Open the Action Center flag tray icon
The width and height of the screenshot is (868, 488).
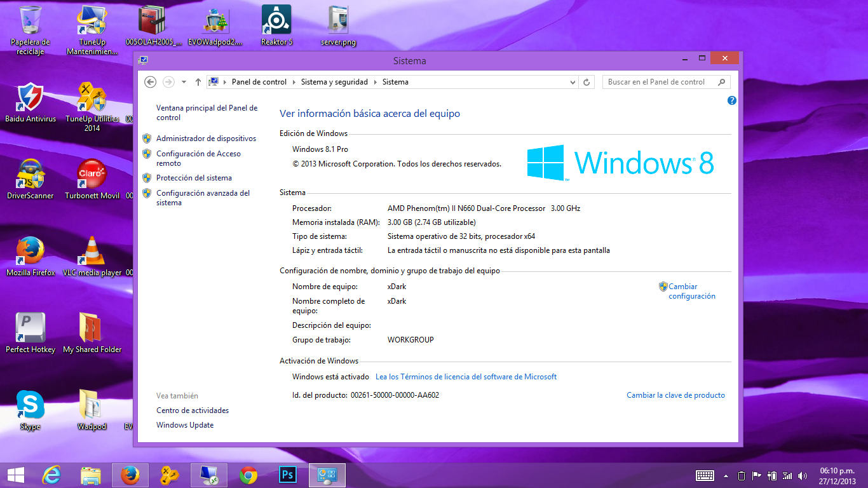pos(757,475)
